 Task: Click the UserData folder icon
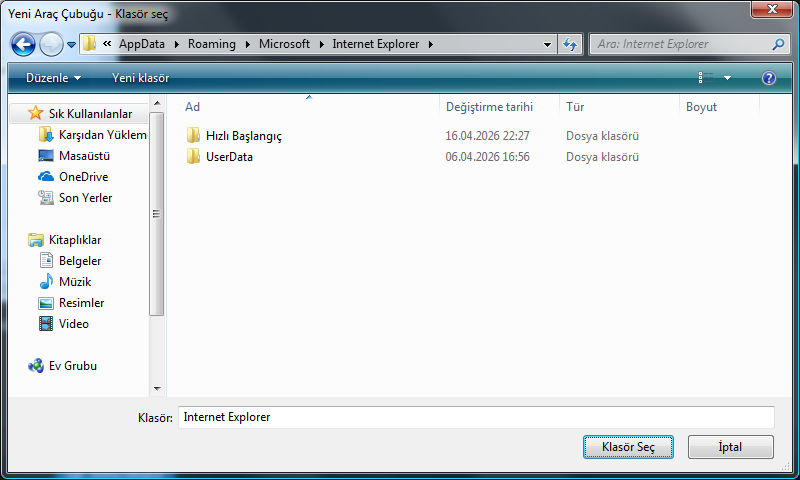tap(193, 156)
